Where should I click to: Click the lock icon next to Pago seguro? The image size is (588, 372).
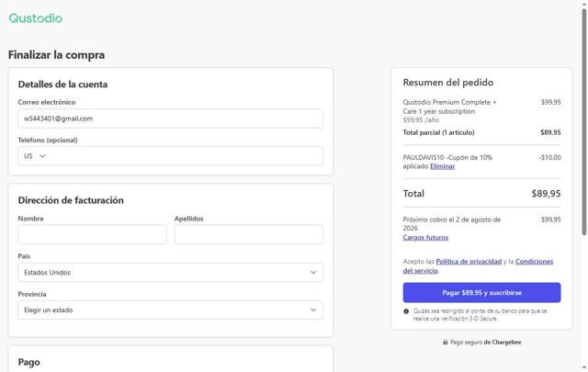pyautogui.click(x=445, y=342)
